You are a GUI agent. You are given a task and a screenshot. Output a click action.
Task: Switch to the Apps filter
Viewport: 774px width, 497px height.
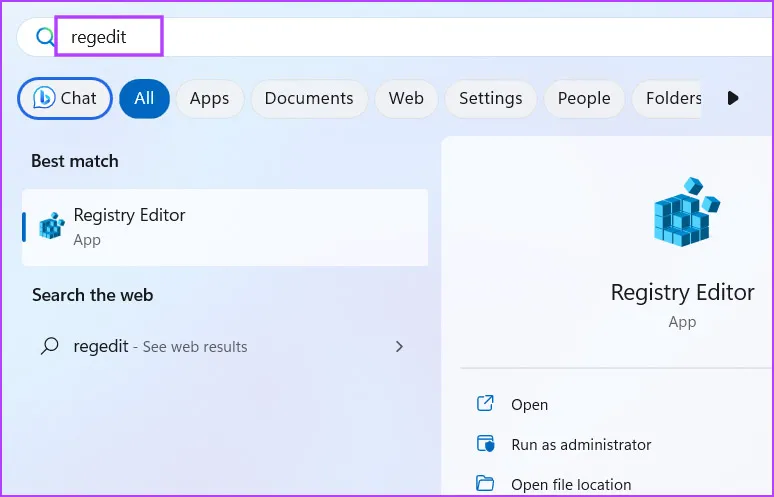click(209, 98)
